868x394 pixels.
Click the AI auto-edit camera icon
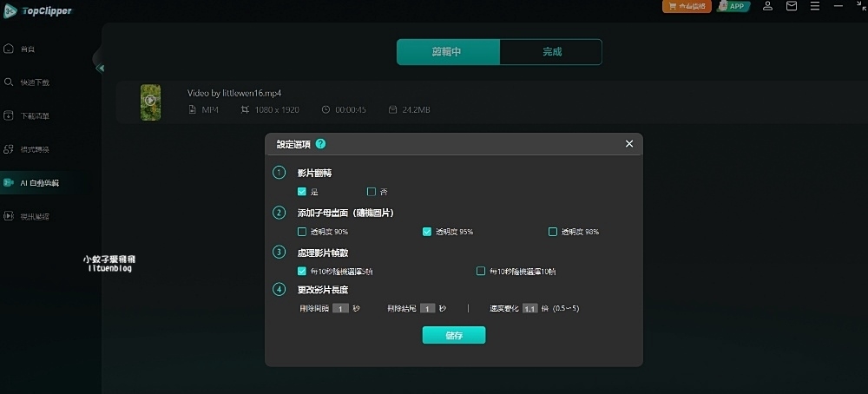(x=9, y=182)
